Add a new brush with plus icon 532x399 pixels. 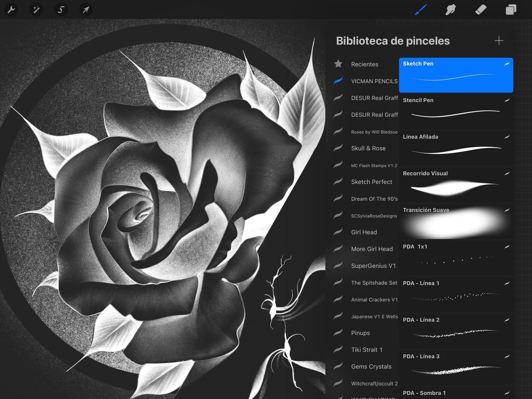[x=499, y=41]
